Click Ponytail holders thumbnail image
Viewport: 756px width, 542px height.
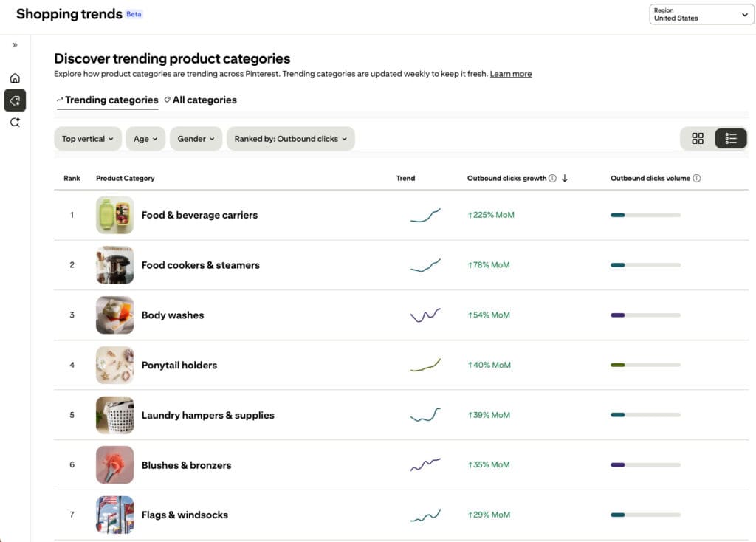(x=114, y=366)
